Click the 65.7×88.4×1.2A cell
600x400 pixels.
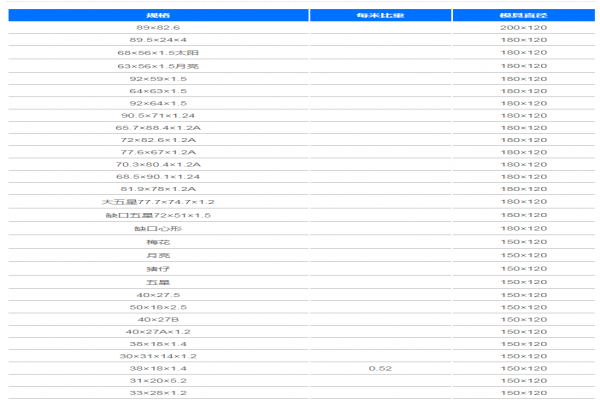pos(158,128)
